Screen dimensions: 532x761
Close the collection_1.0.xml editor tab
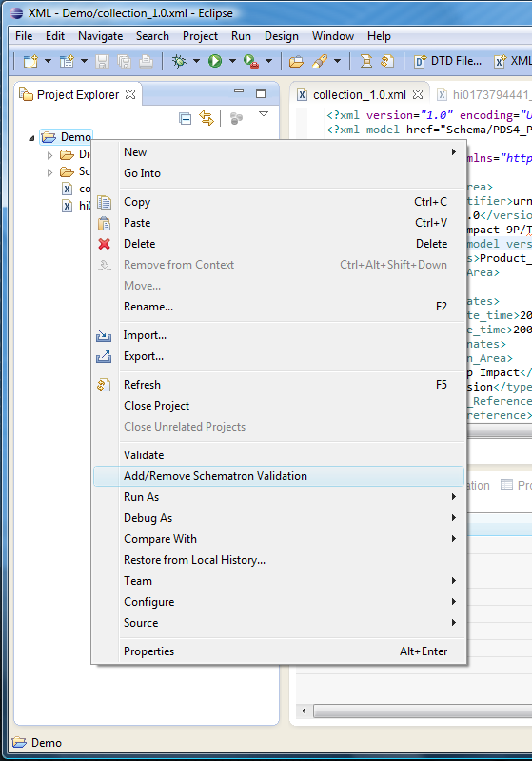418,94
